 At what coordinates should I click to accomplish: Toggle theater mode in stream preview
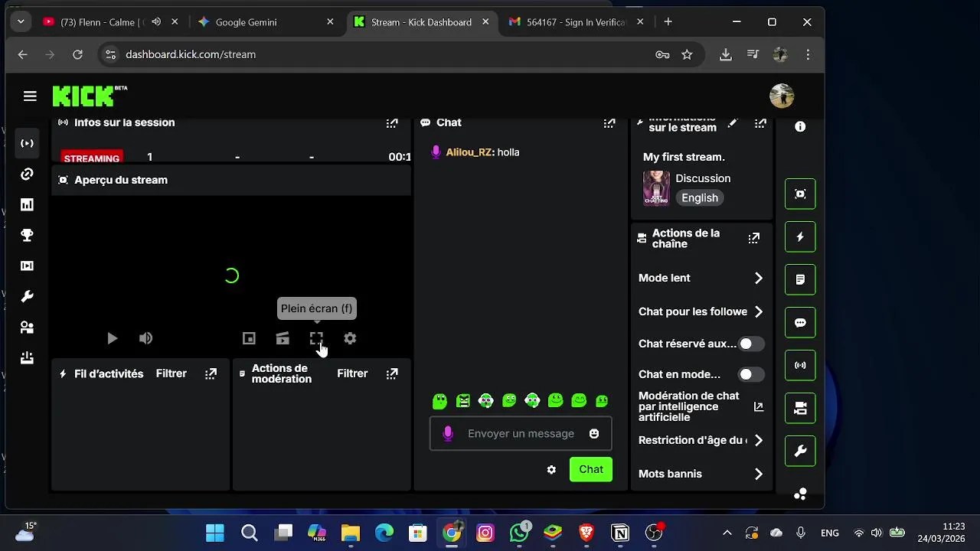[x=283, y=338]
